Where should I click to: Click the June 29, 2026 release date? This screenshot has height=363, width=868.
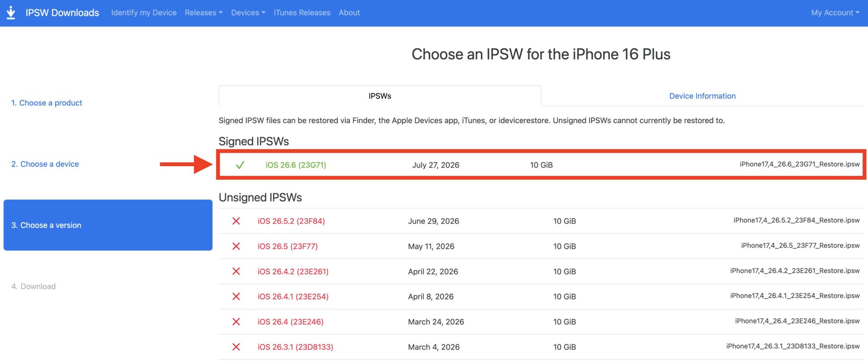tap(434, 221)
